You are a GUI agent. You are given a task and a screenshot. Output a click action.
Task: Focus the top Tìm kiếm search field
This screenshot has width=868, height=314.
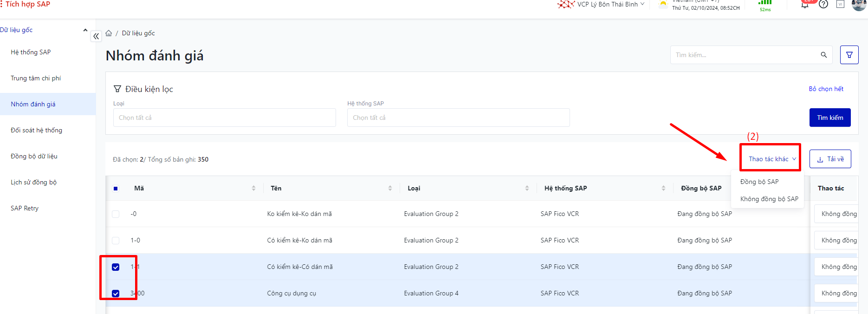[745, 55]
